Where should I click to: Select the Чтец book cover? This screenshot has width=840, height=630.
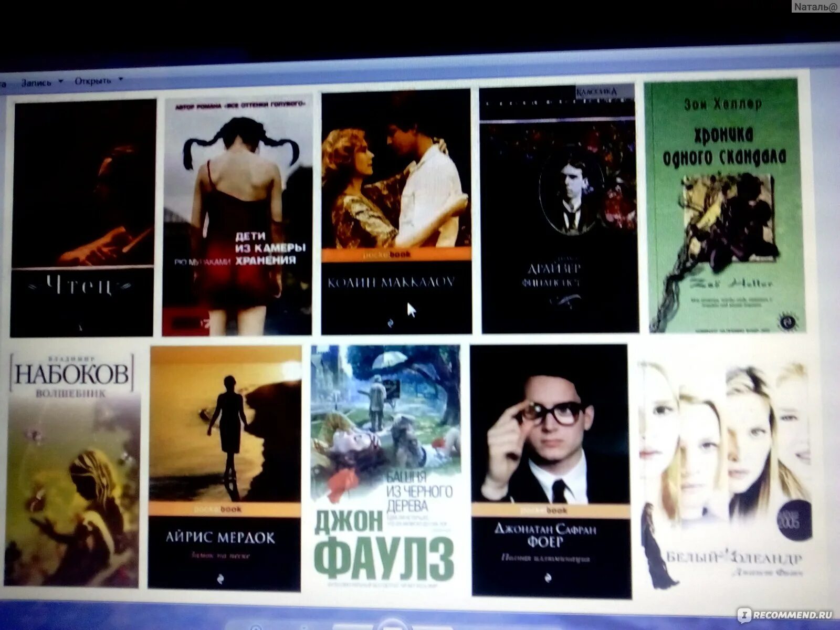coord(82,217)
